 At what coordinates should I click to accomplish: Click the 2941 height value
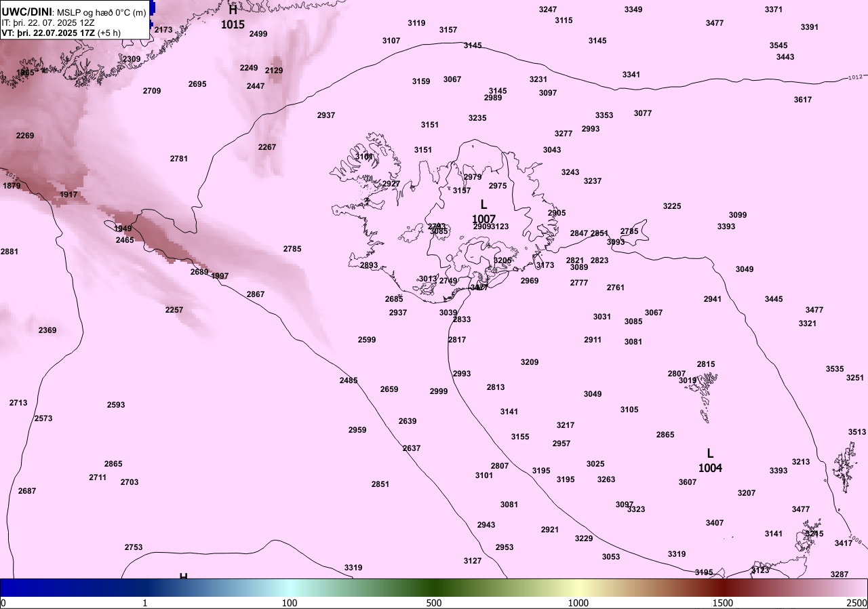[713, 299]
